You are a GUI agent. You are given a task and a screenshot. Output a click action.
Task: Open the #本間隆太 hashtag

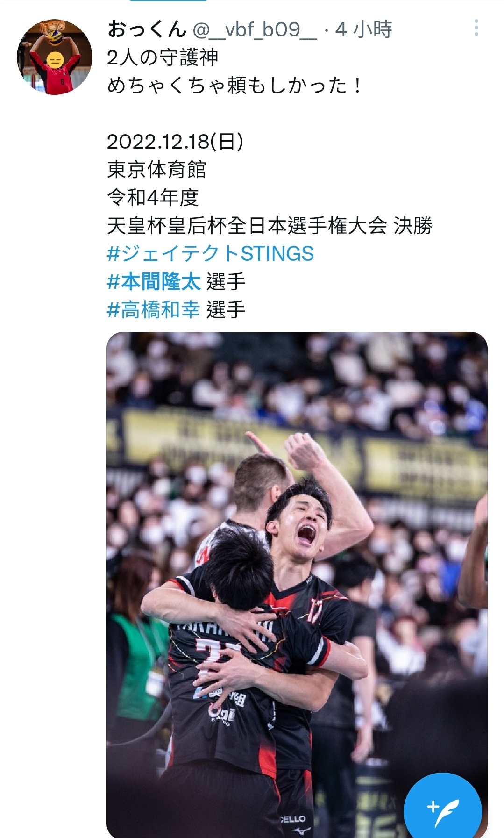154,282
